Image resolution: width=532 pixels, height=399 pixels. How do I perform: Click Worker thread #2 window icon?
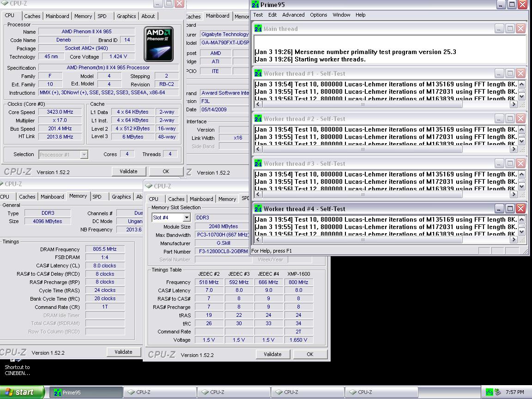pos(258,118)
